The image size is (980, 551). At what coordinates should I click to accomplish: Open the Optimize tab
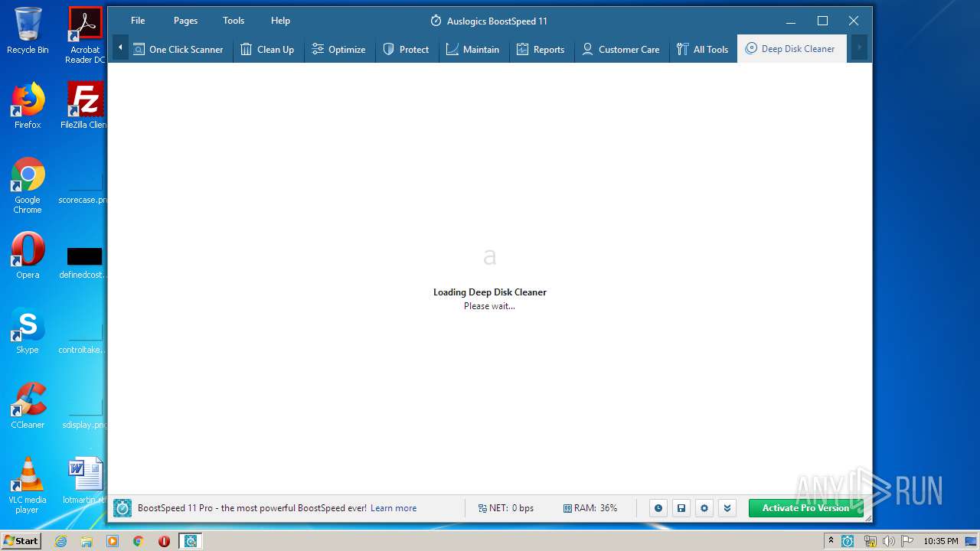point(339,49)
